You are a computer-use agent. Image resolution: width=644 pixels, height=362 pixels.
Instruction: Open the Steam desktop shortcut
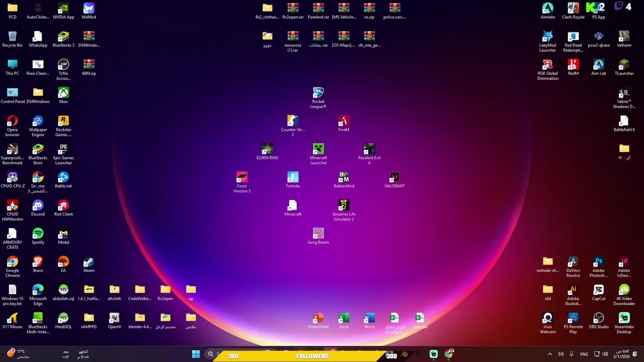click(89, 264)
